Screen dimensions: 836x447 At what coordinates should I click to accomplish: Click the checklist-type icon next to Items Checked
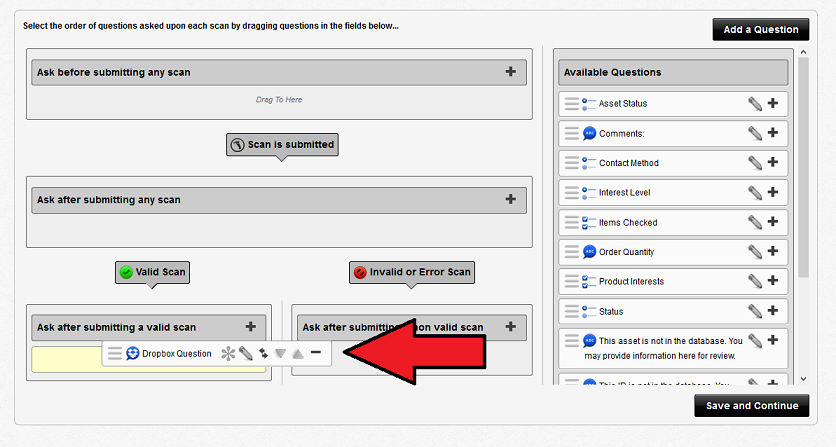click(589, 222)
